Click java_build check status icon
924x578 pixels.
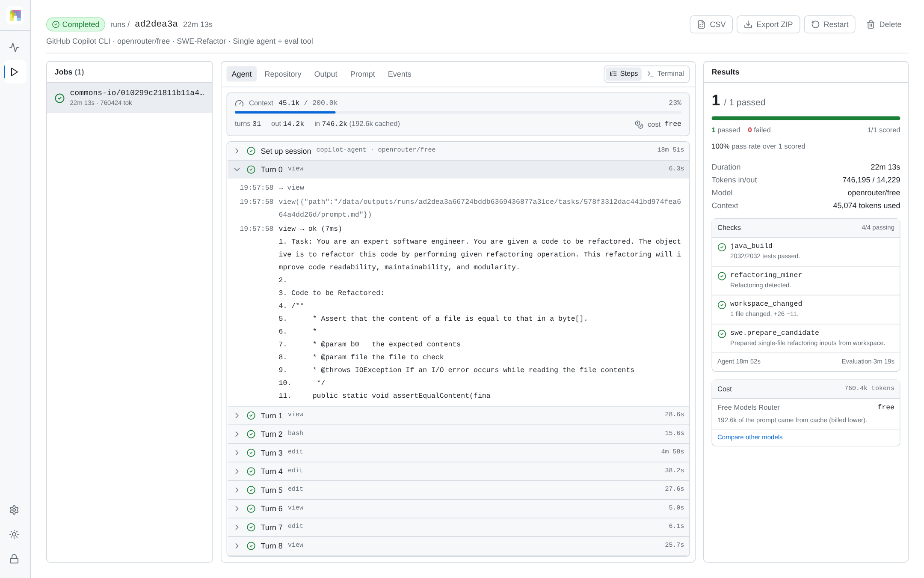722,247
